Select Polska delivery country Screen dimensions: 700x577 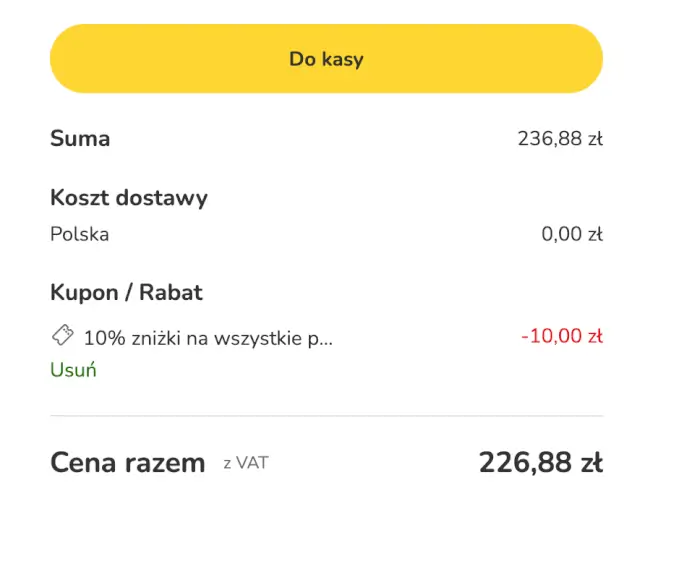click(80, 235)
